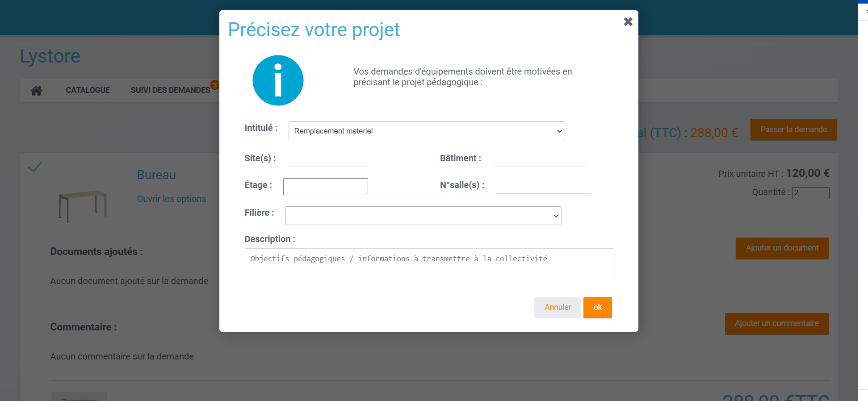The height and width of the screenshot is (401, 868).
Task: Click the notification badge on Suivi des demandes
Action: click(215, 85)
